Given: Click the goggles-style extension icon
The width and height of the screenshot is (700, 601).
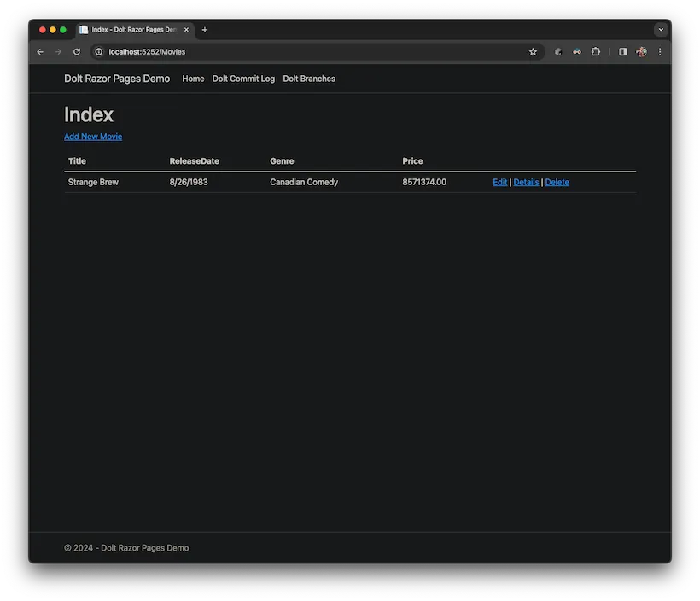Looking at the screenshot, I should click(x=576, y=51).
